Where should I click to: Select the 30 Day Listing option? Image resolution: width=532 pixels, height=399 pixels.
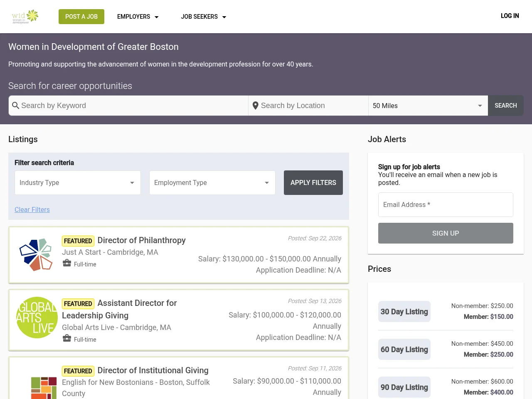pyautogui.click(x=404, y=312)
